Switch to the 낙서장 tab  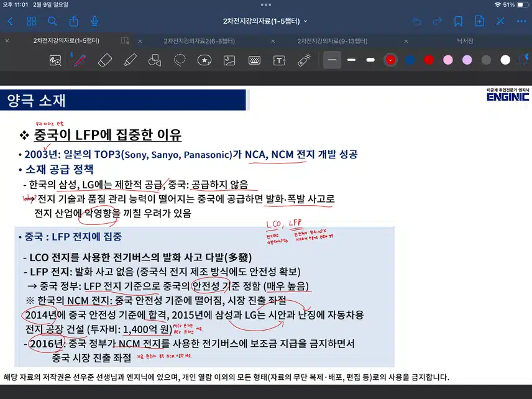[465, 41]
